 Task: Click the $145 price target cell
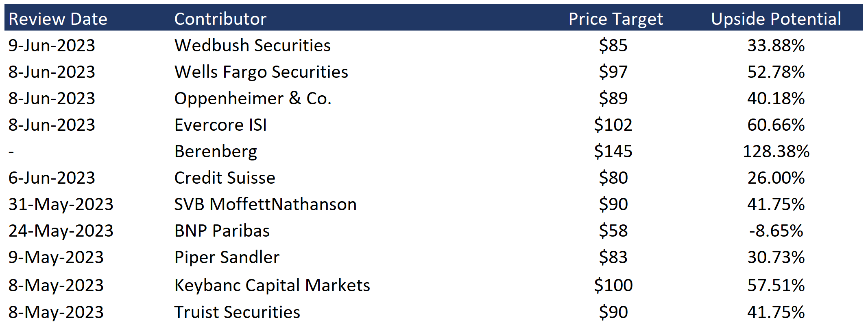point(613,152)
